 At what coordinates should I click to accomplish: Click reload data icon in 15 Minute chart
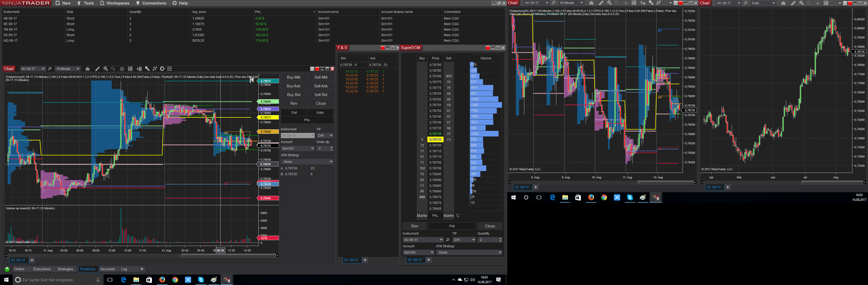coord(162,69)
